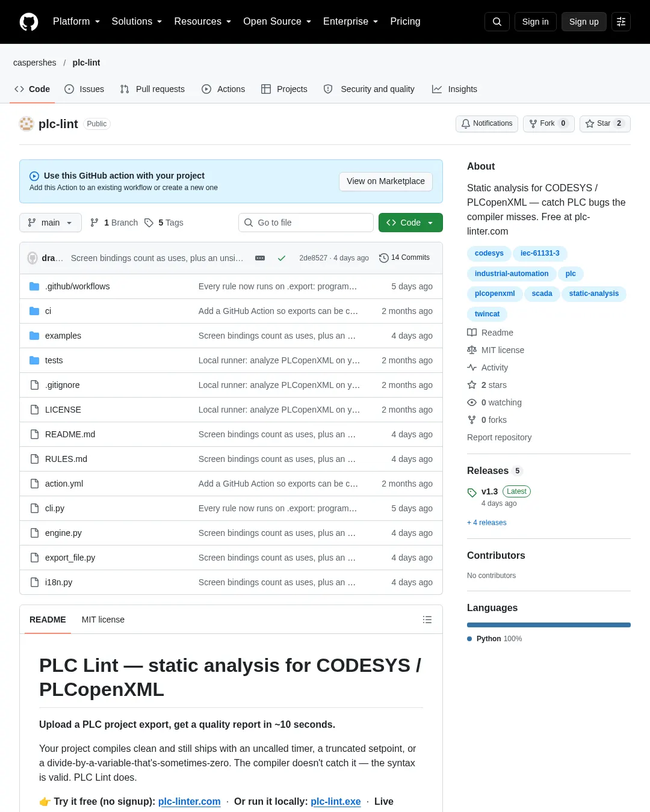Click the Notifications bell button
The width and height of the screenshot is (650, 812).
[487, 123]
